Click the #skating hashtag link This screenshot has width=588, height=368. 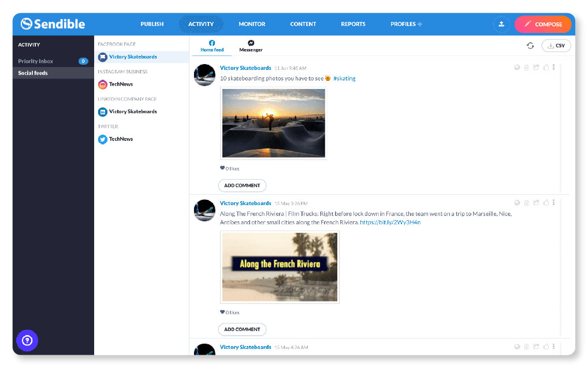(x=344, y=79)
